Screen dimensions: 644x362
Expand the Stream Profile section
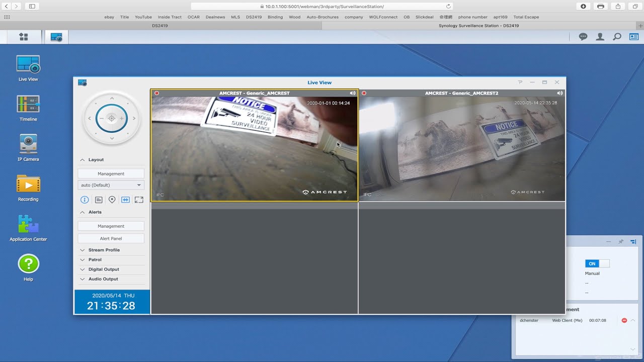click(83, 250)
